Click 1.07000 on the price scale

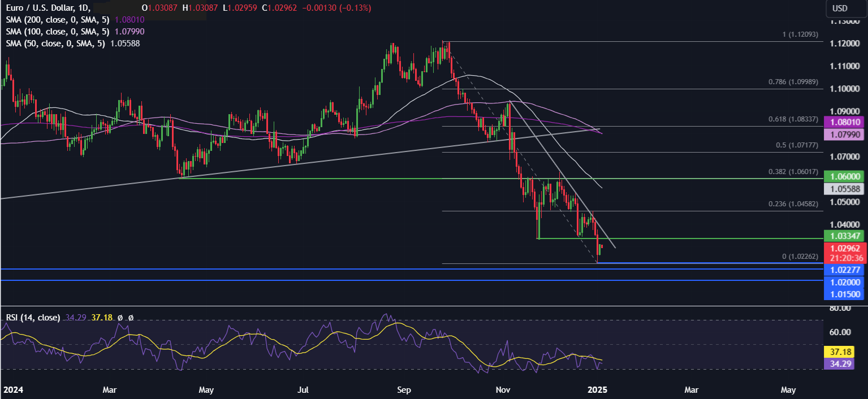click(844, 157)
